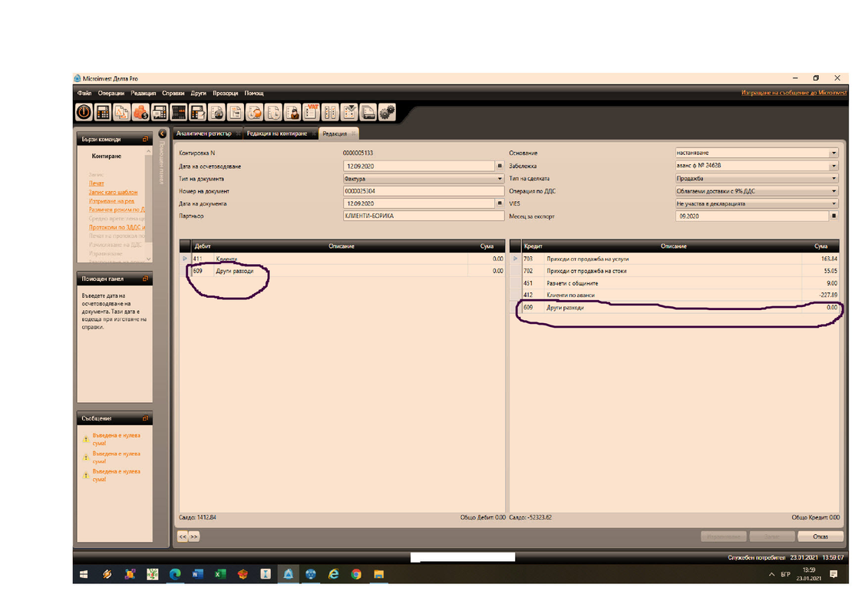Click the numbered document report icon

[x=236, y=112]
